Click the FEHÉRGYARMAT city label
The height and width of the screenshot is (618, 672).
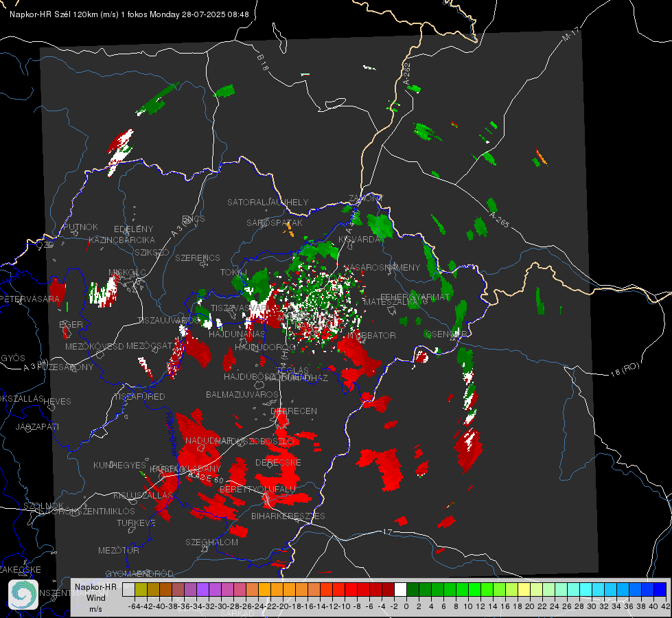pyautogui.click(x=415, y=297)
